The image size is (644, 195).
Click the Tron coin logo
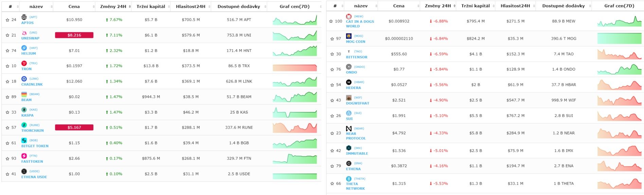(x=24, y=63)
